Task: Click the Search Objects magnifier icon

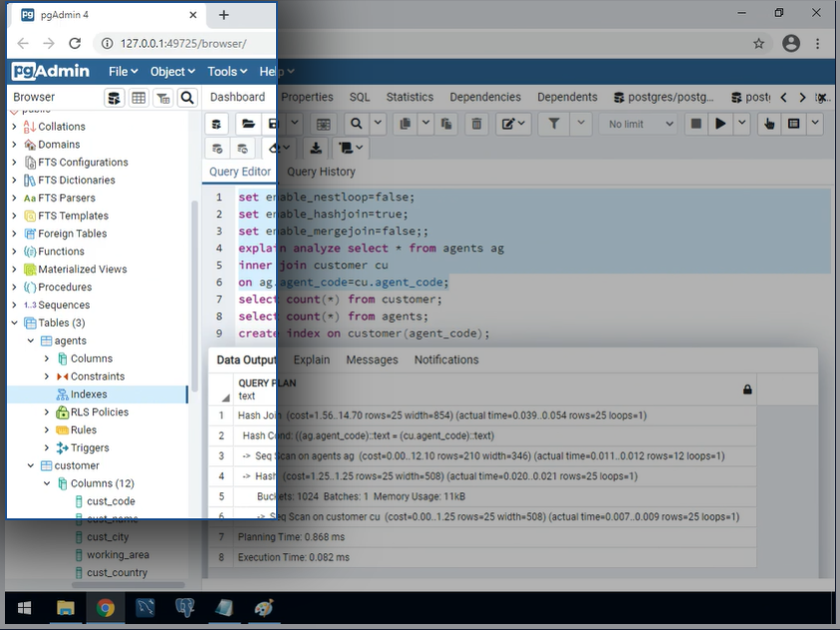Action: tap(186, 98)
